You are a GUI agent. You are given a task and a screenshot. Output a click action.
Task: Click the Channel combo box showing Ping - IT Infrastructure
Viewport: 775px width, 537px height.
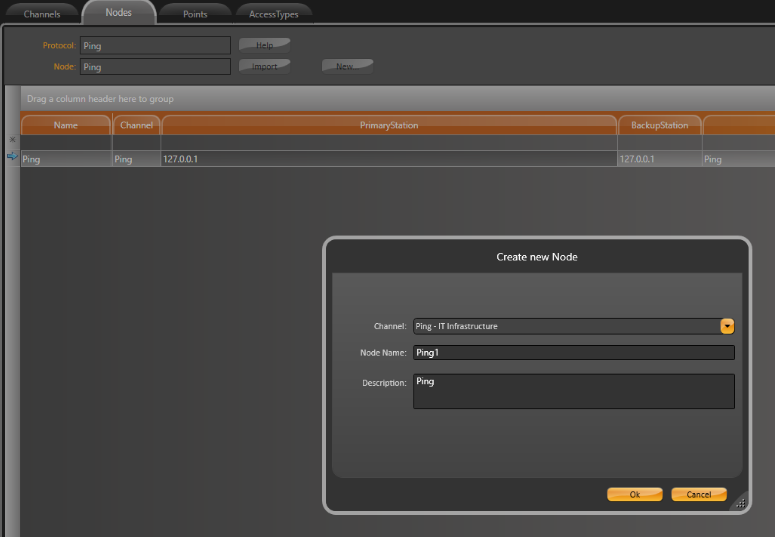[x=565, y=326]
